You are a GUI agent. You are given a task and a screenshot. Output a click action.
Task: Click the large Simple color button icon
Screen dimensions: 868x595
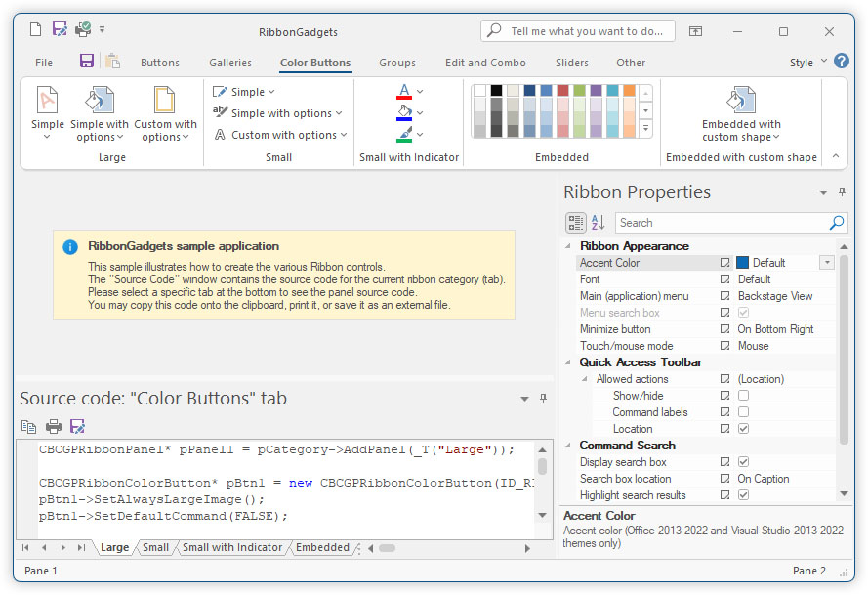47,102
